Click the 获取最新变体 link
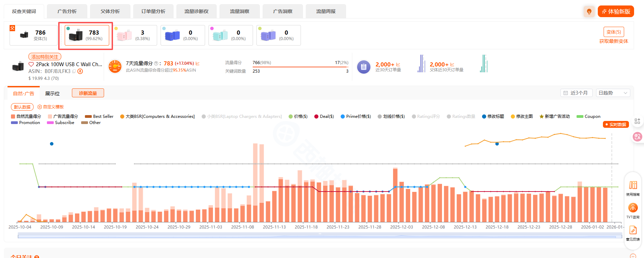 point(614,41)
